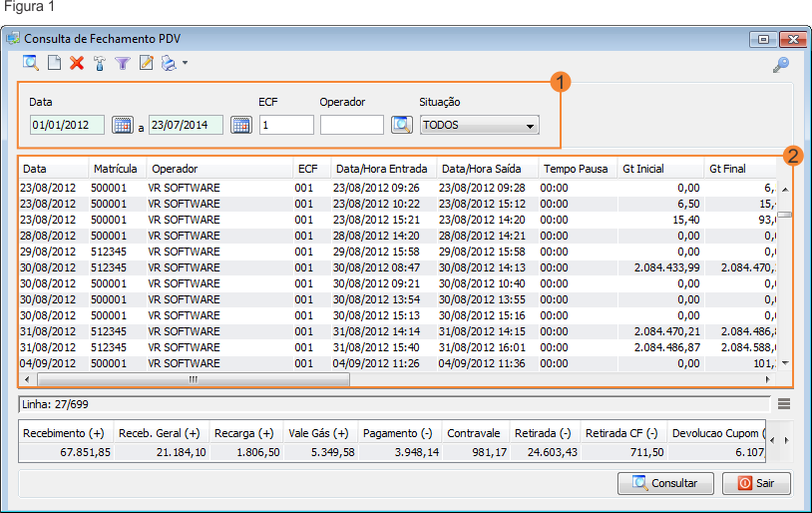The height and width of the screenshot is (513, 812).
Task: Click the Operador input field
Action: (x=351, y=125)
